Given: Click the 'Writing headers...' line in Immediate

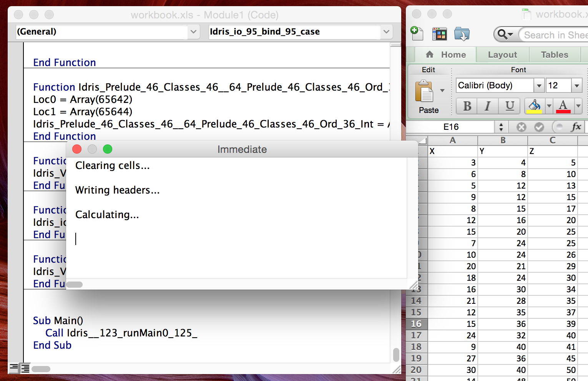Looking at the screenshot, I should (117, 190).
